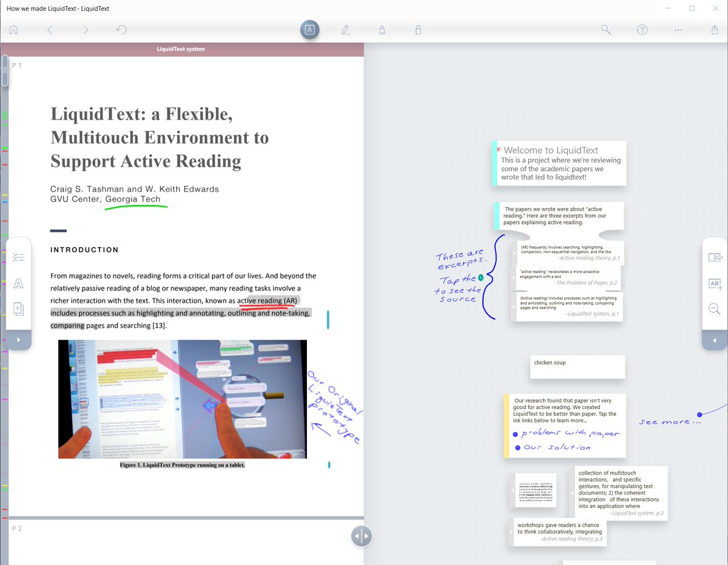Click the highlighted 'active reading (AR)' text
This screenshot has height=565, width=728.
pyautogui.click(x=268, y=300)
